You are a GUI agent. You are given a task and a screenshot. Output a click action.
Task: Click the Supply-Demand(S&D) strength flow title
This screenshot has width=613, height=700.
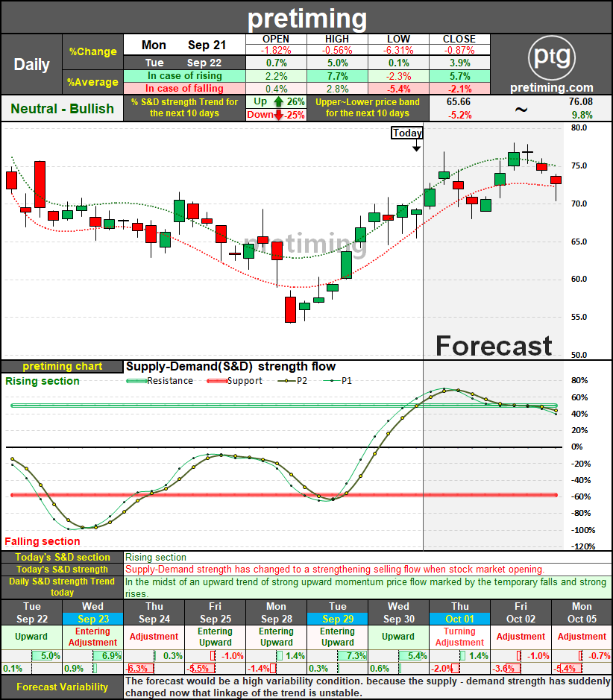(x=230, y=367)
